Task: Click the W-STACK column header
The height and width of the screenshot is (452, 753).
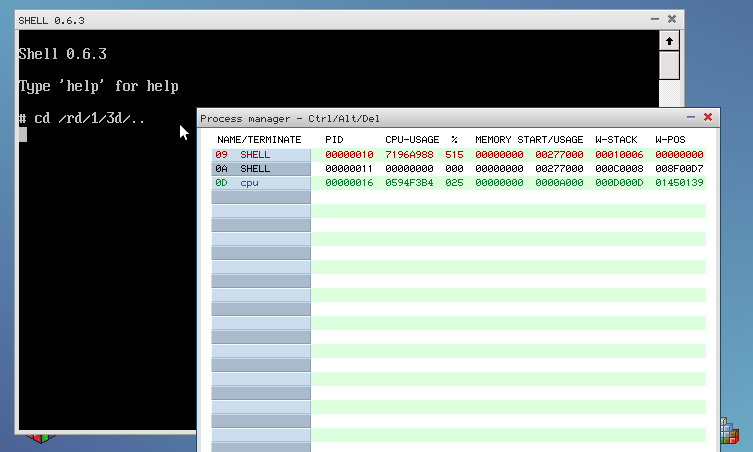Action: pyautogui.click(x=616, y=139)
